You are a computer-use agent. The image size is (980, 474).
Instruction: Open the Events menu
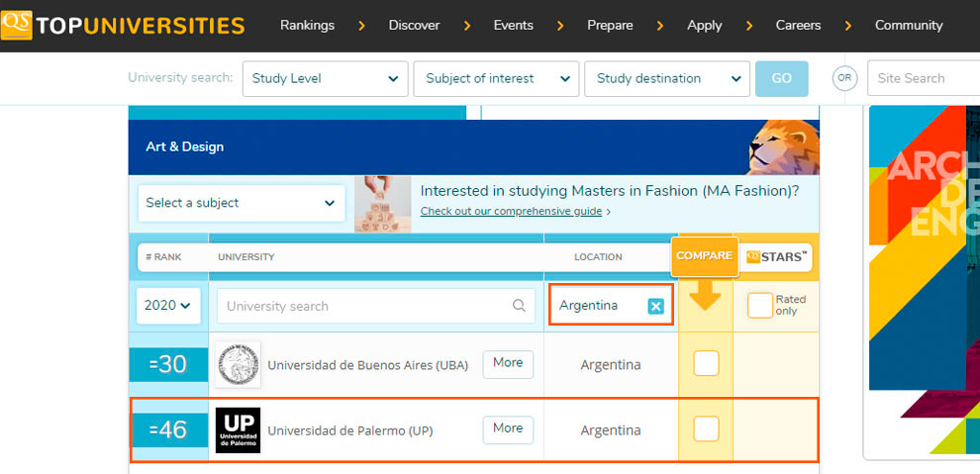pyautogui.click(x=513, y=26)
